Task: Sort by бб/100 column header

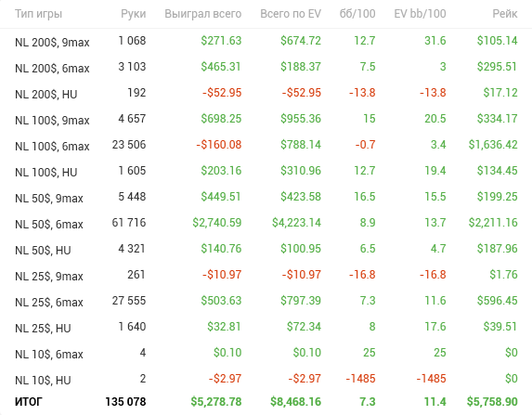Action: [357, 14]
